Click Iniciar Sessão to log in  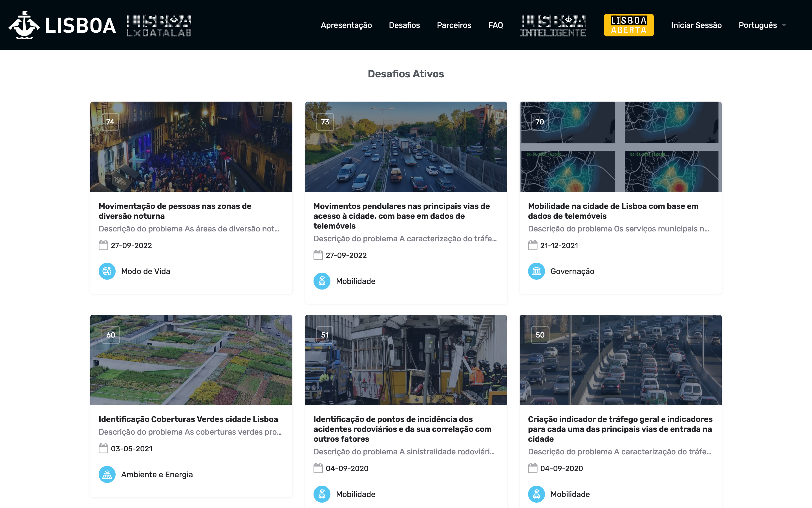(x=696, y=25)
